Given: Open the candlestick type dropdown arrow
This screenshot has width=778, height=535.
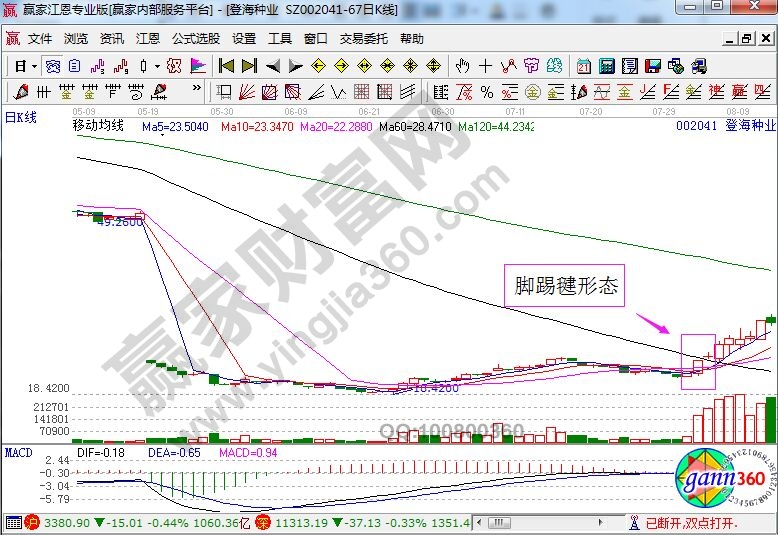Looking at the screenshot, I should (x=158, y=67).
